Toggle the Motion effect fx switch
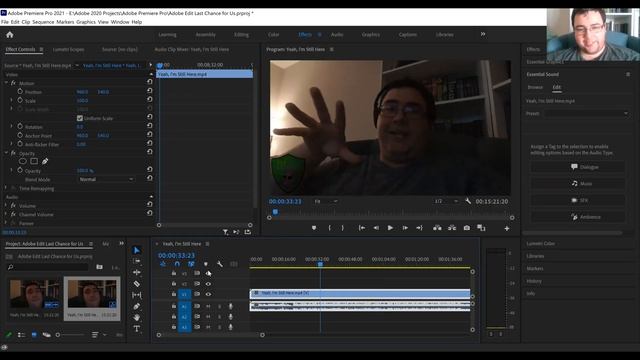Image resolution: width=640 pixels, height=360 pixels. 13,83
